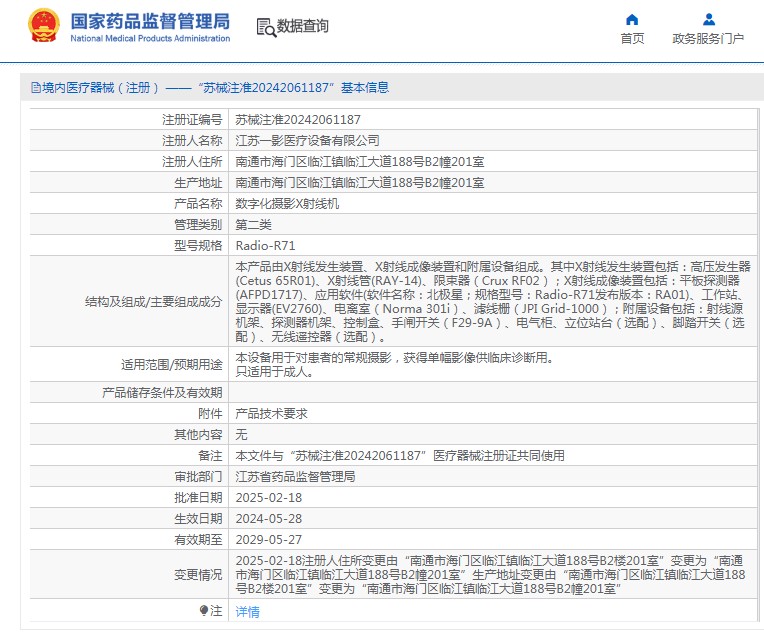The width and height of the screenshot is (764, 632).
Task: Open the 首页 navigation item
Action: [x=632, y=39]
